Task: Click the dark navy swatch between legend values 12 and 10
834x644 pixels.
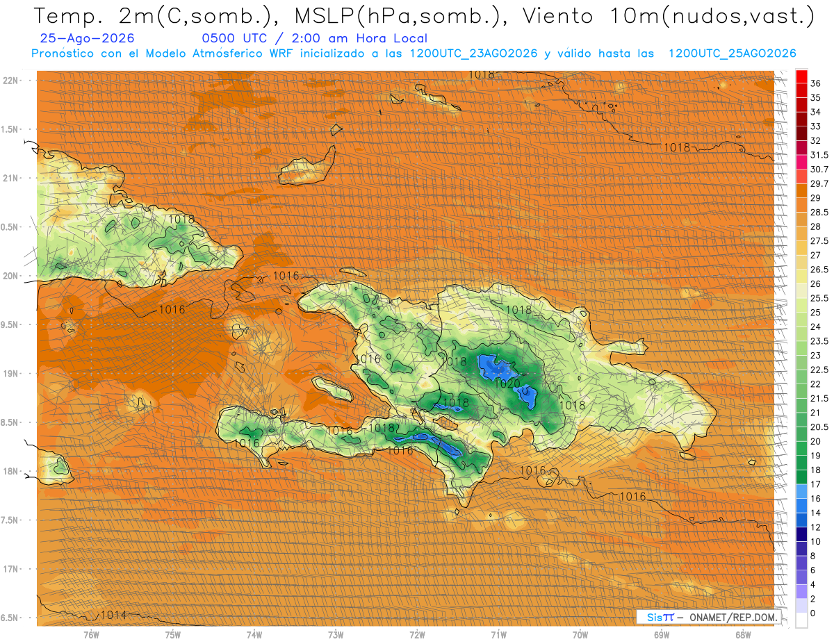Action: (x=801, y=534)
